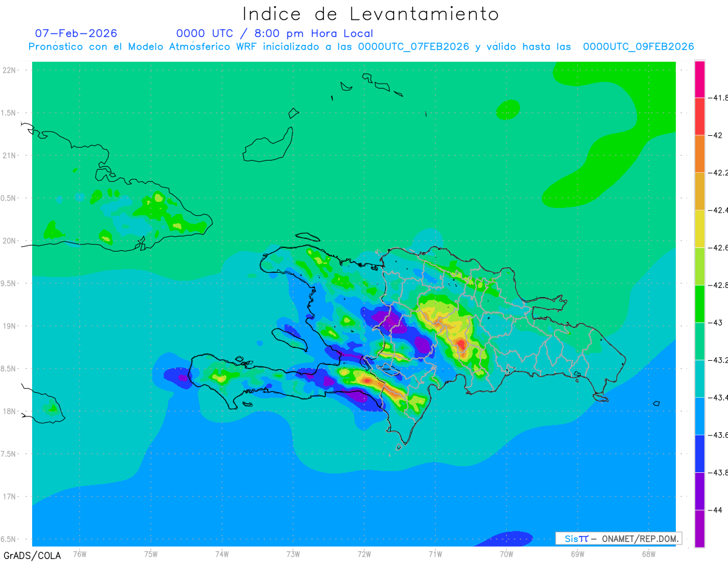Click the "-44" color bar value
728x562 pixels.
coord(716,510)
